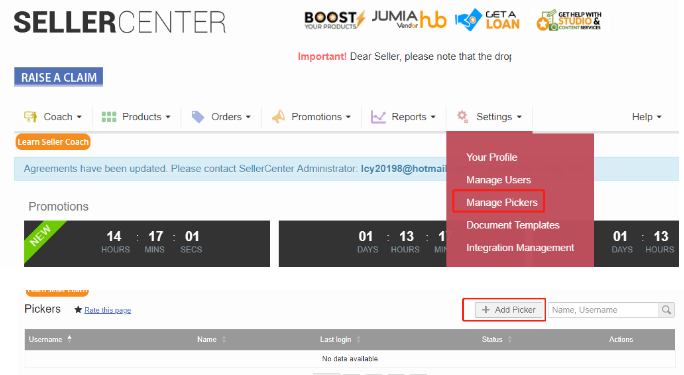This screenshot has width=684, height=375.
Task: Click the Actions column header
Action: coord(621,339)
